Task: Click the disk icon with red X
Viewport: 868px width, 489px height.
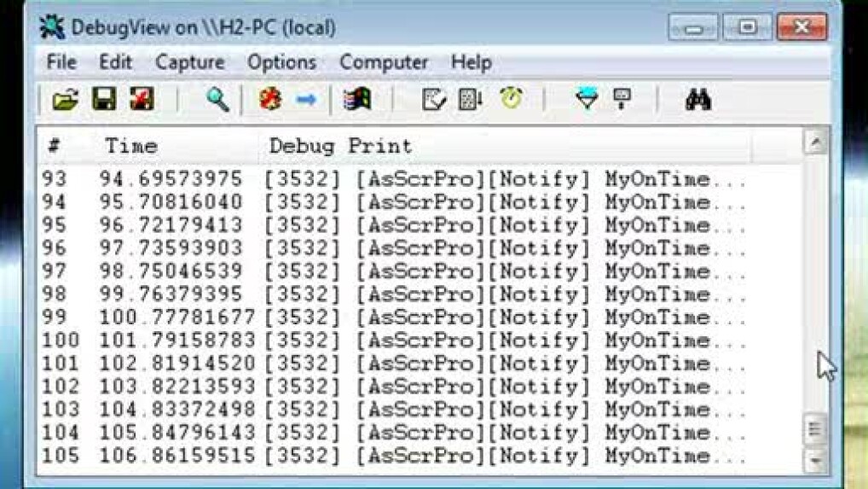Action: pyautogui.click(x=142, y=100)
